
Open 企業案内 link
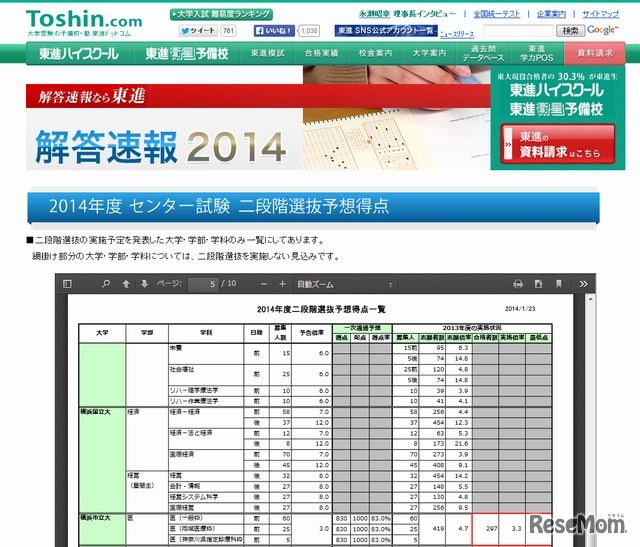point(551,14)
